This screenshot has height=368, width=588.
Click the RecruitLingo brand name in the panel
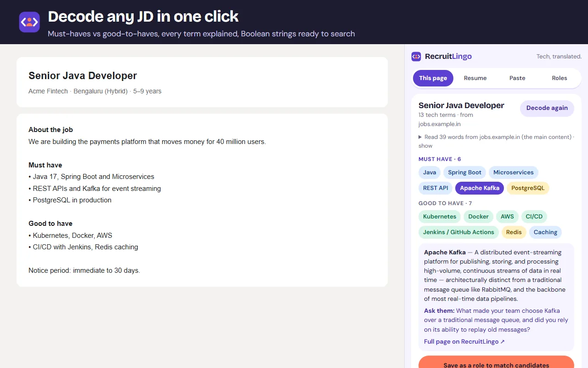click(448, 57)
